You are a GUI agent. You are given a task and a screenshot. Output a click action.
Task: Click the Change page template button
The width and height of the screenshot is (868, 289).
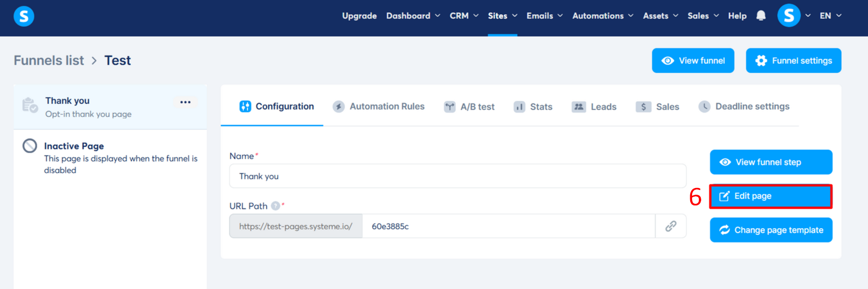tap(771, 230)
